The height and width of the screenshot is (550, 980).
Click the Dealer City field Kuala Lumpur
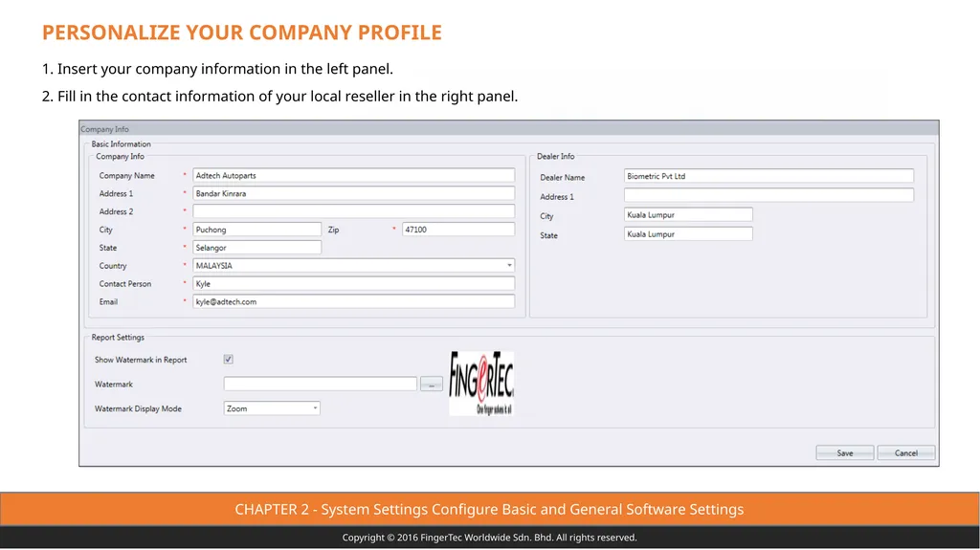(688, 215)
